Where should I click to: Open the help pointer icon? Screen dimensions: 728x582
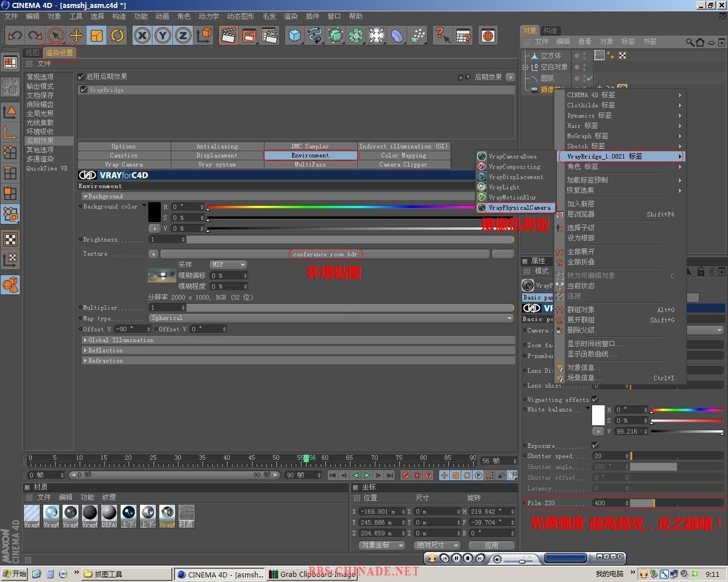tap(442, 36)
